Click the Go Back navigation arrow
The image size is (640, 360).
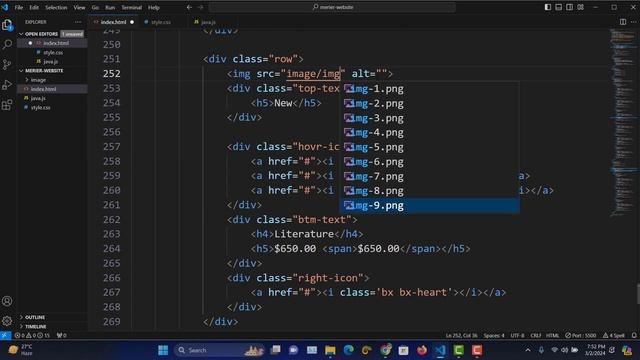pyautogui.click(x=189, y=7)
